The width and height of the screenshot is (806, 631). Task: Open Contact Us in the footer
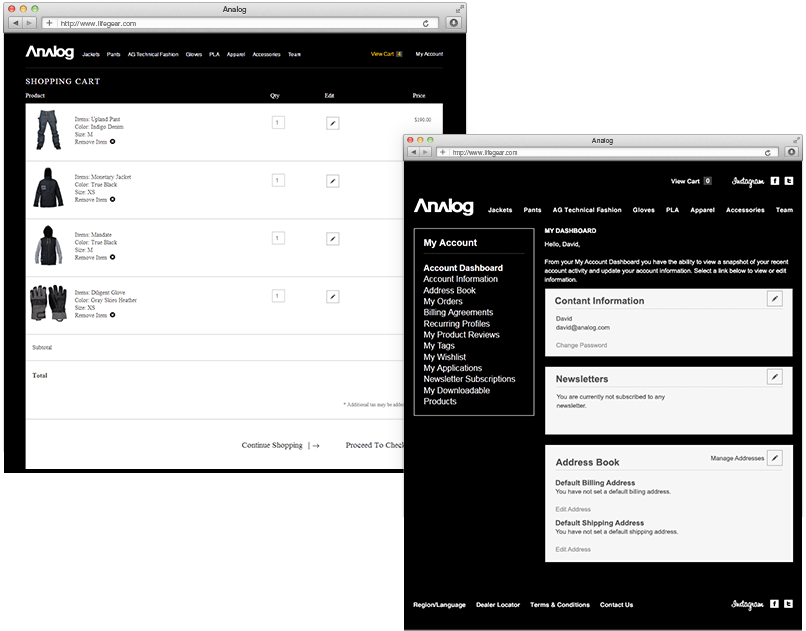pos(616,605)
